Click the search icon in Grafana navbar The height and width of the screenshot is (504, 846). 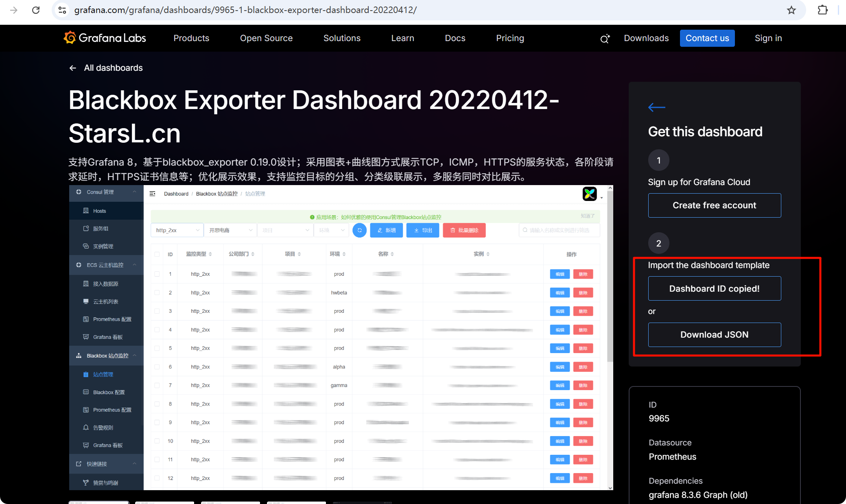pyautogui.click(x=605, y=39)
